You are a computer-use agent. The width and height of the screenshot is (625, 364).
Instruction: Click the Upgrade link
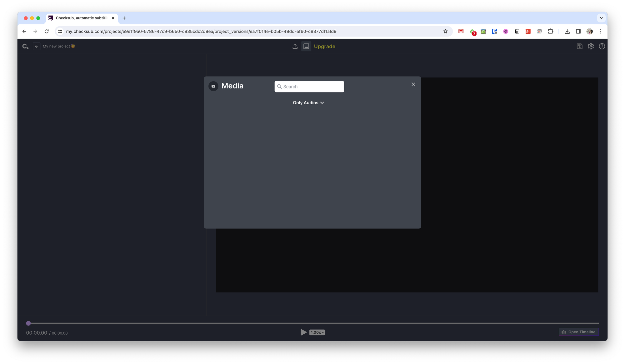point(324,46)
